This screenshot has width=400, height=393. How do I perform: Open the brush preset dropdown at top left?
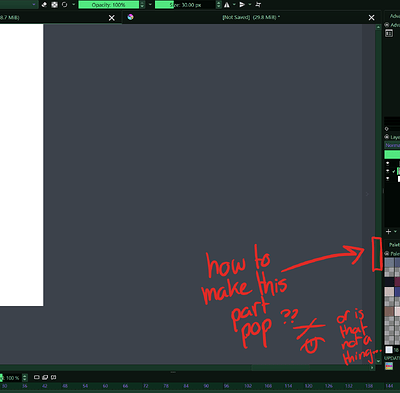coord(34,5)
